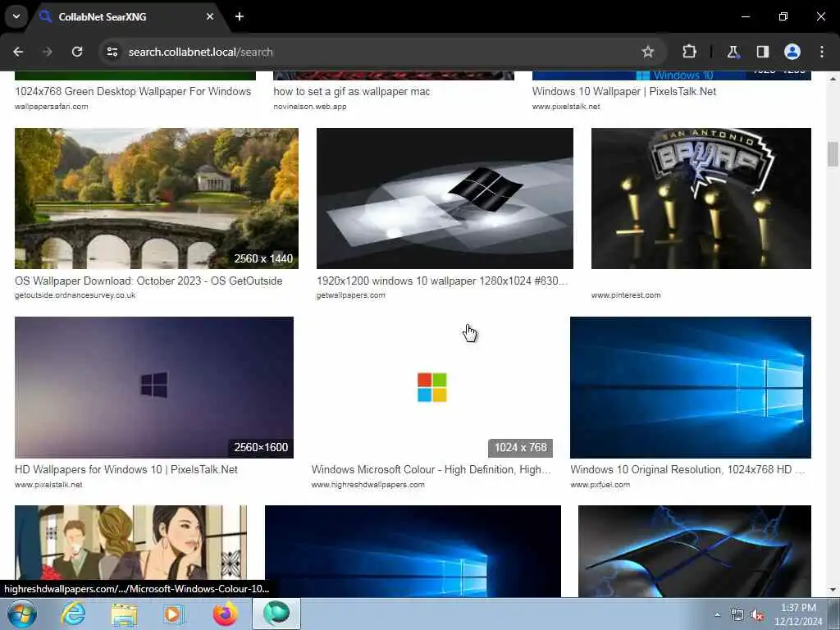Open 'Windows 10 Original Resolution, 1024x768 HD' link

click(687, 470)
